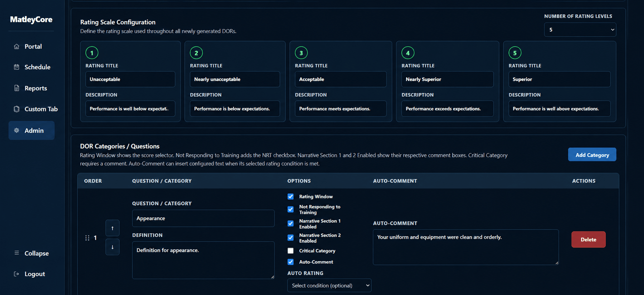Image resolution: width=644 pixels, height=295 pixels.
Task: Click rating level circle number 5
Action: pos(515,53)
